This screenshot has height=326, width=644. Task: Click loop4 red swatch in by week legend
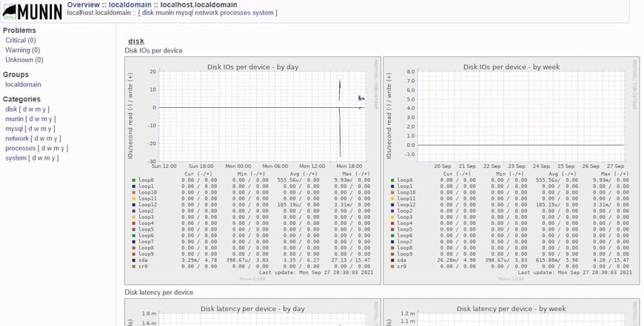point(392,223)
